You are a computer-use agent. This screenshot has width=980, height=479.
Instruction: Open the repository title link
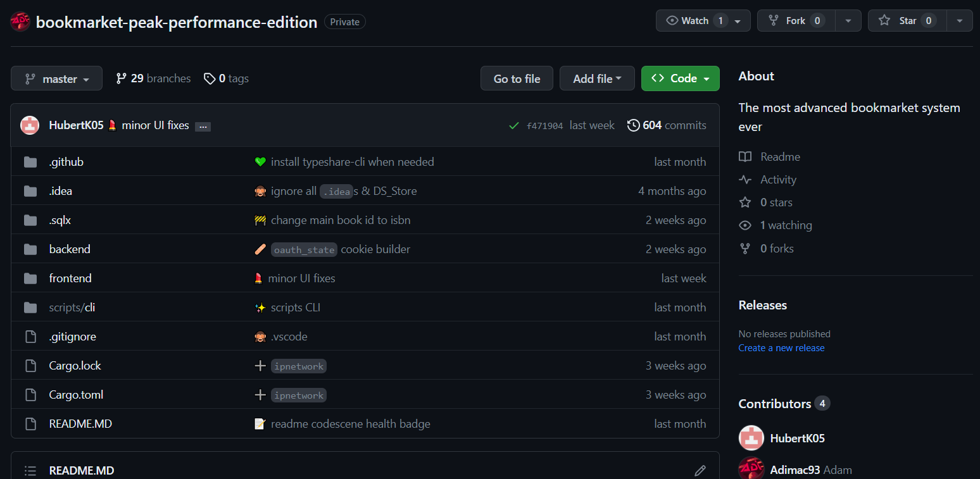click(177, 22)
